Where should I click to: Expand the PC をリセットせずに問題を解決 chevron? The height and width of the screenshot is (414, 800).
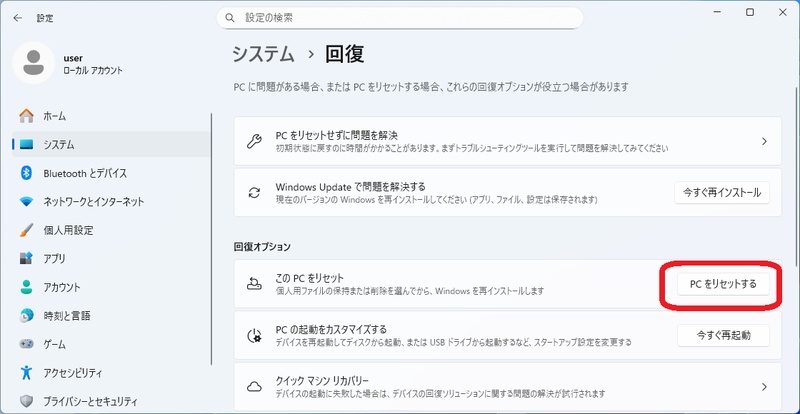(x=764, y=141)
